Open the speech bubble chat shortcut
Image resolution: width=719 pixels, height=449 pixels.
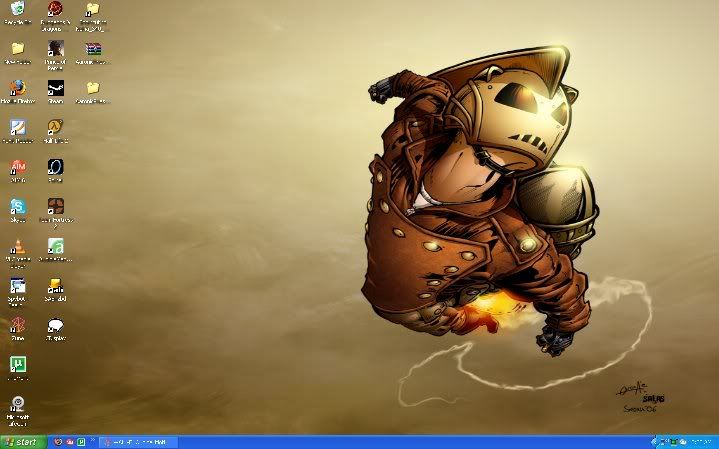55,329
